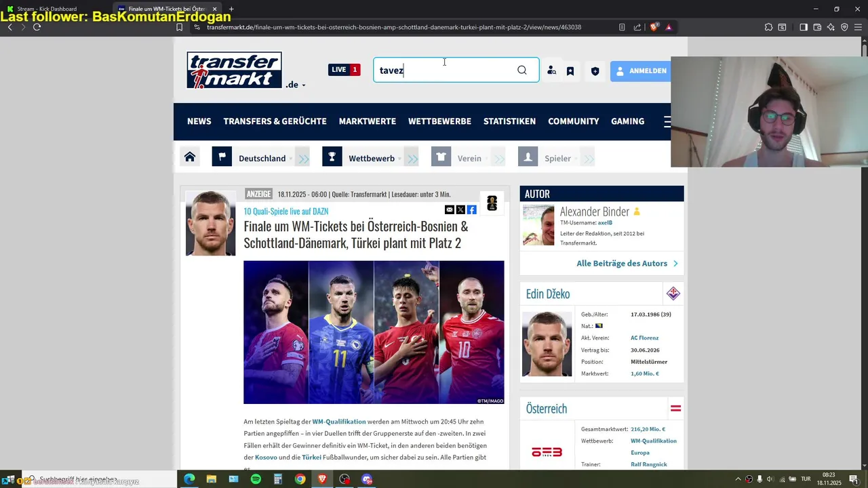868x488 pixels.
Task: Open the Österreich team heading
Action: point(547,409)
